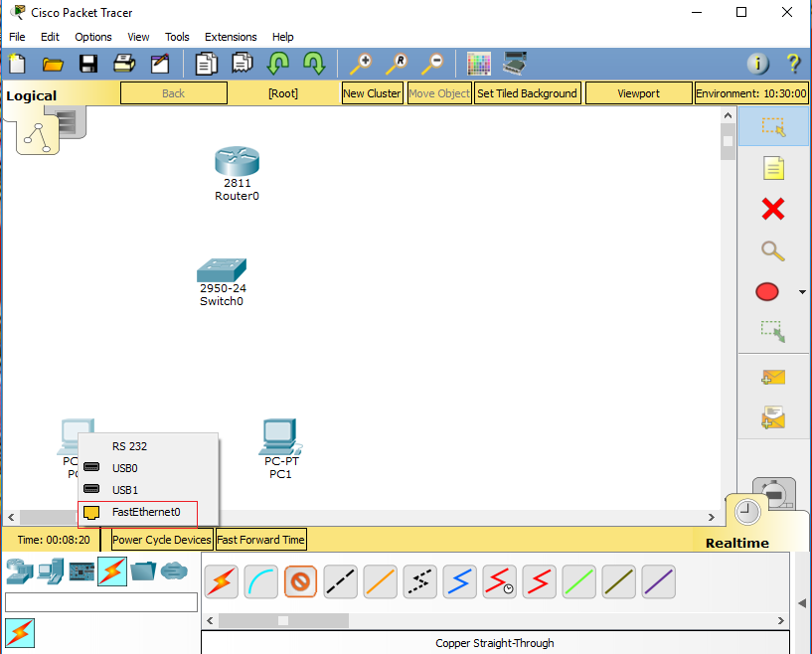
Task: Select FastEthernet0 from the port context menu
Action: (x=138, y=513)
